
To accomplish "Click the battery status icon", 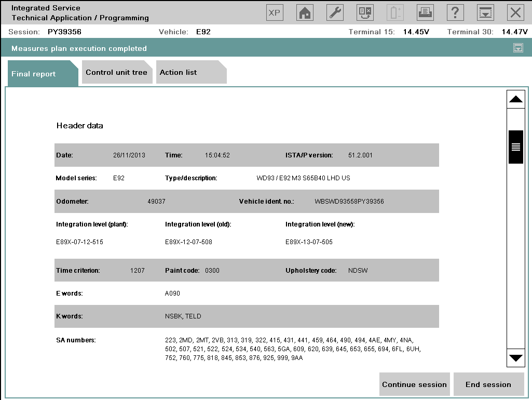I will point(395,12).
